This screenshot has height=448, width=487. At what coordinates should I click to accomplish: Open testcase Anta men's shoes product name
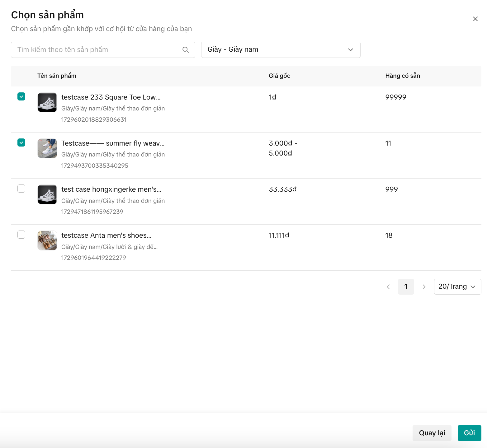coord(106,236)
